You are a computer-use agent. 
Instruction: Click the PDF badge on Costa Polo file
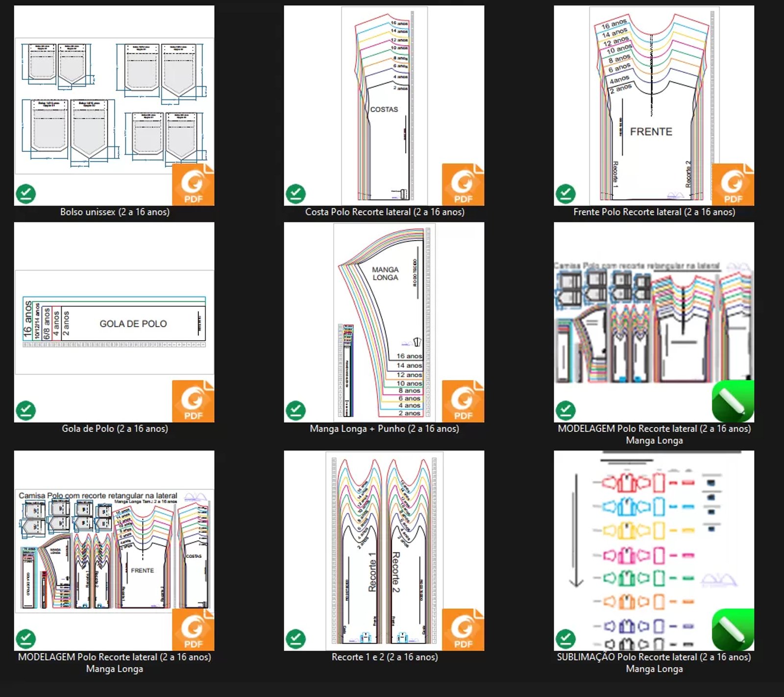click(463, 184)
